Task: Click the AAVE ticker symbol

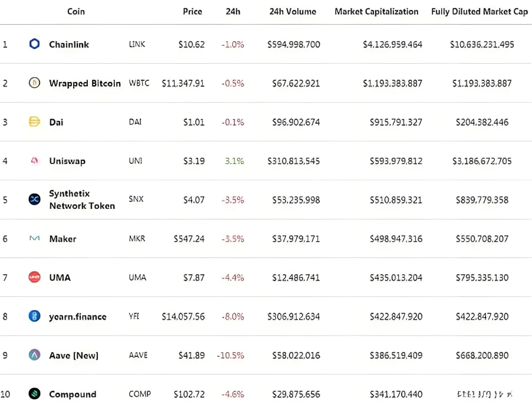Action: click(x=138, y=355)
